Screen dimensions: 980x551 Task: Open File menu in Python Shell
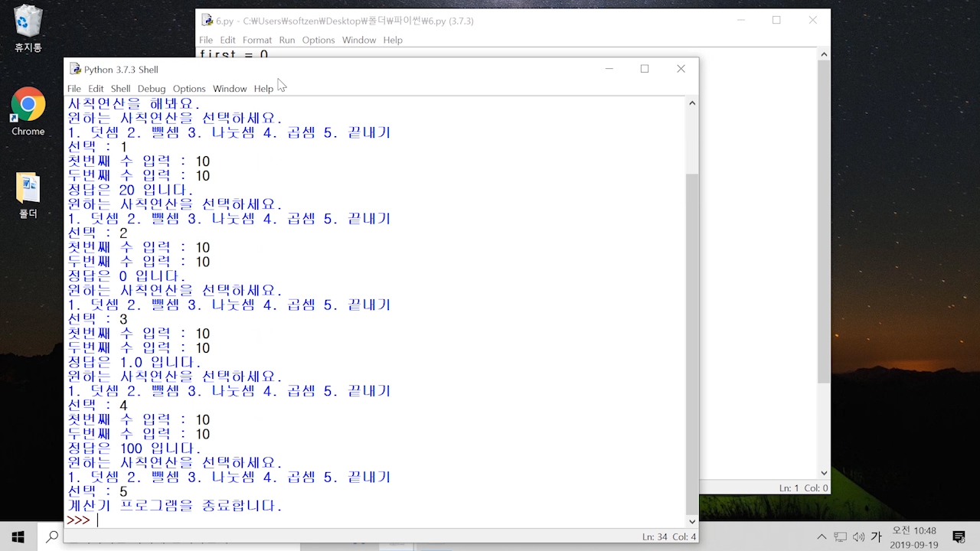point(73,89)
